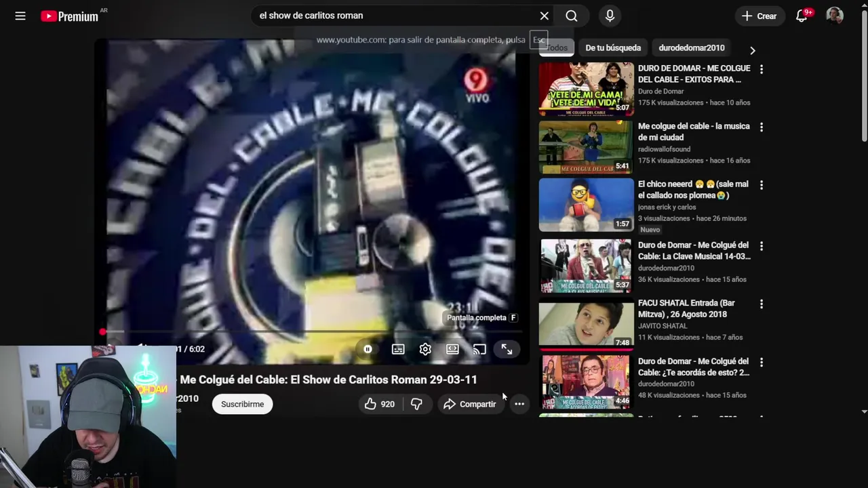Open options for 'Exitos para' video
This screenshot has height=488, width=868.
pos(762,69)
